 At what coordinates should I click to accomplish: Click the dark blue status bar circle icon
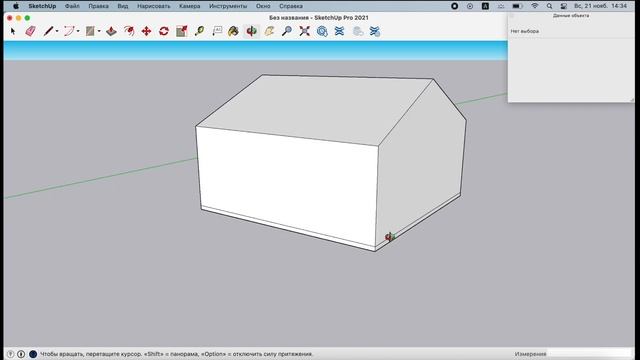(33, 354)
